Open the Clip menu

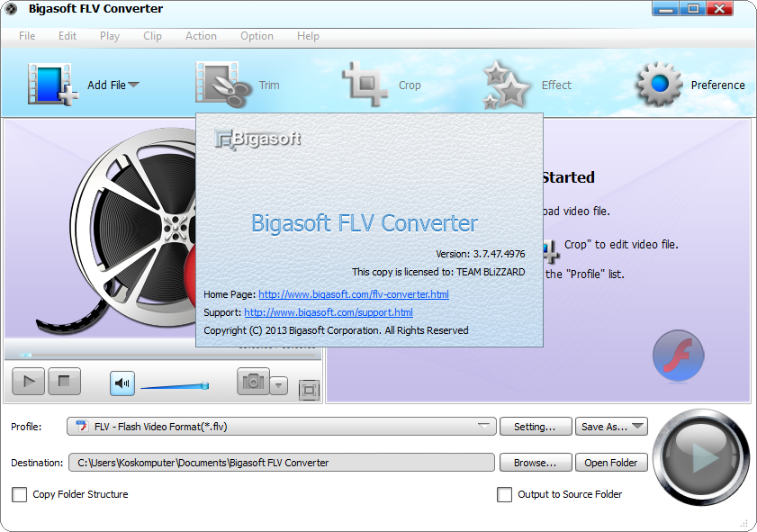(152, 36)
